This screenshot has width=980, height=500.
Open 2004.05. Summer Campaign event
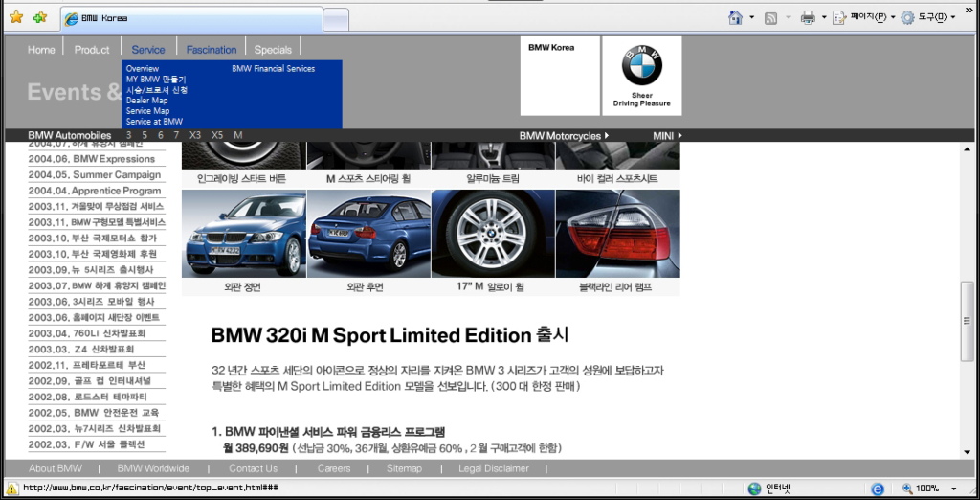coord(95,174)
